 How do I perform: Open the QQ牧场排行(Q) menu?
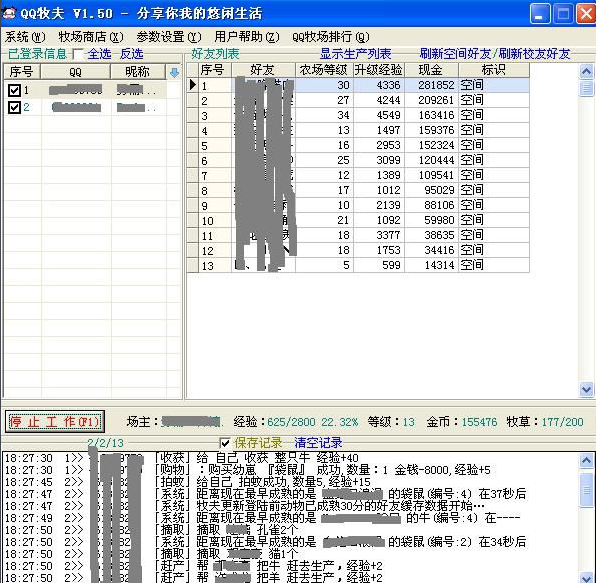331,37
